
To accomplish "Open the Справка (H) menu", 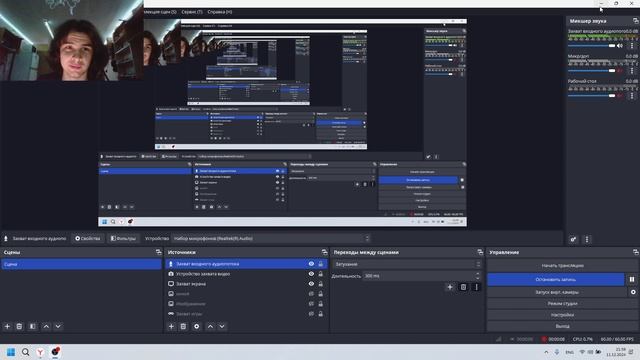I will (x=220, y=12).
